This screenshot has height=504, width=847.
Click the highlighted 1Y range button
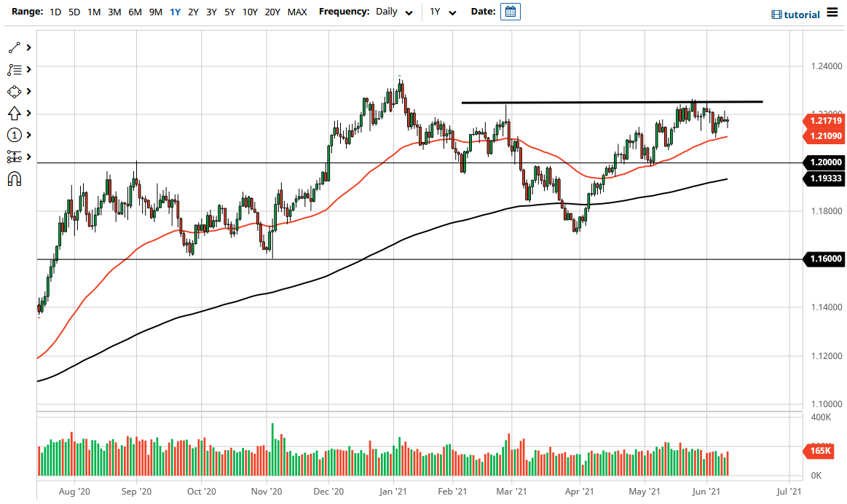pyautogui.click(x=174, y=12)
